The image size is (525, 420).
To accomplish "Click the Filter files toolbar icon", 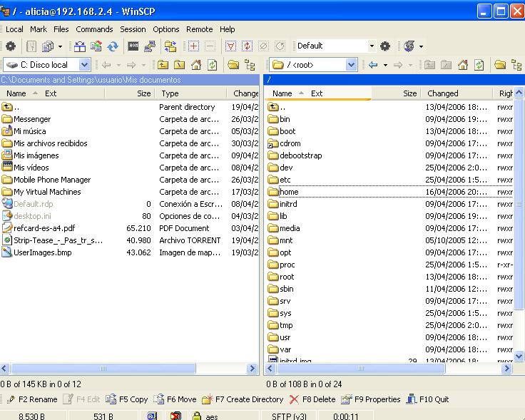I will coord(230,46).
